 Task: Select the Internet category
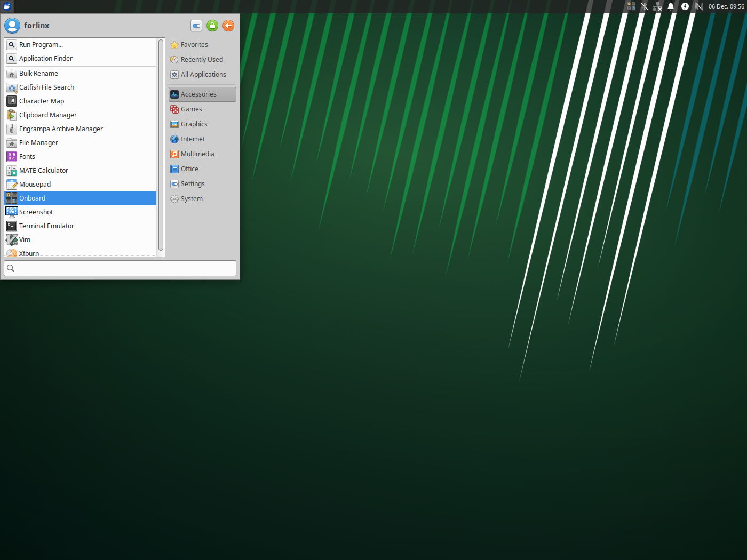coord(202,139)
